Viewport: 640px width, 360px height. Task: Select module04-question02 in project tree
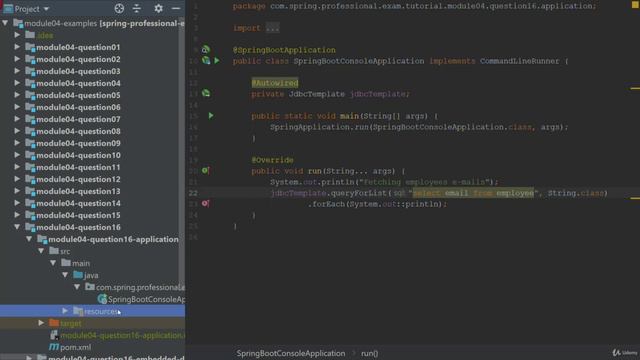pyautogui.click(x=78, y=59)
